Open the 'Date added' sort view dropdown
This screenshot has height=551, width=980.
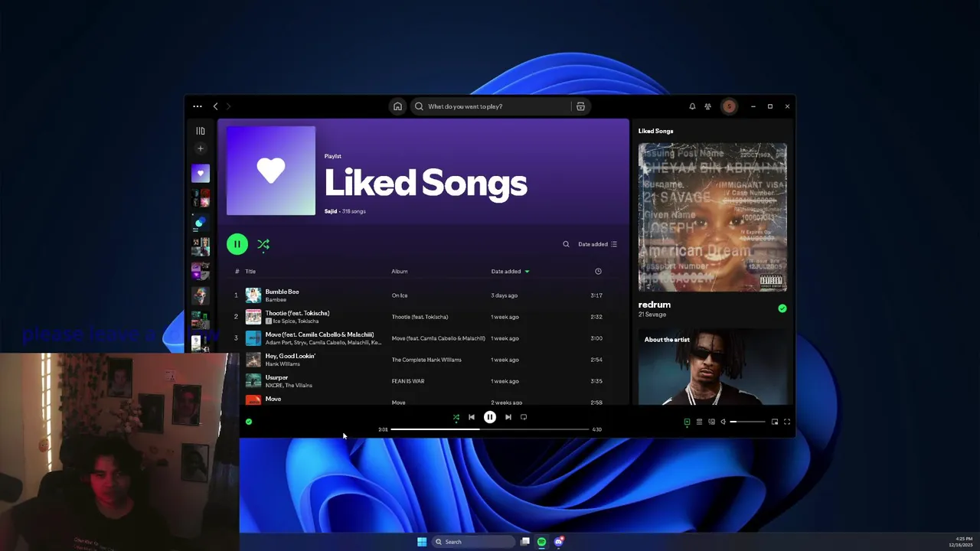(597, 244)
